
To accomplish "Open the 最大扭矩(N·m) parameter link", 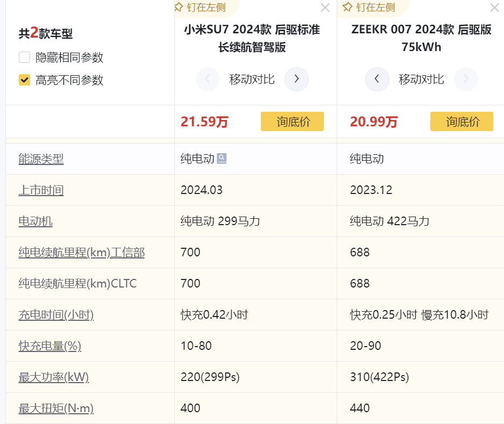I will point(56,408).
